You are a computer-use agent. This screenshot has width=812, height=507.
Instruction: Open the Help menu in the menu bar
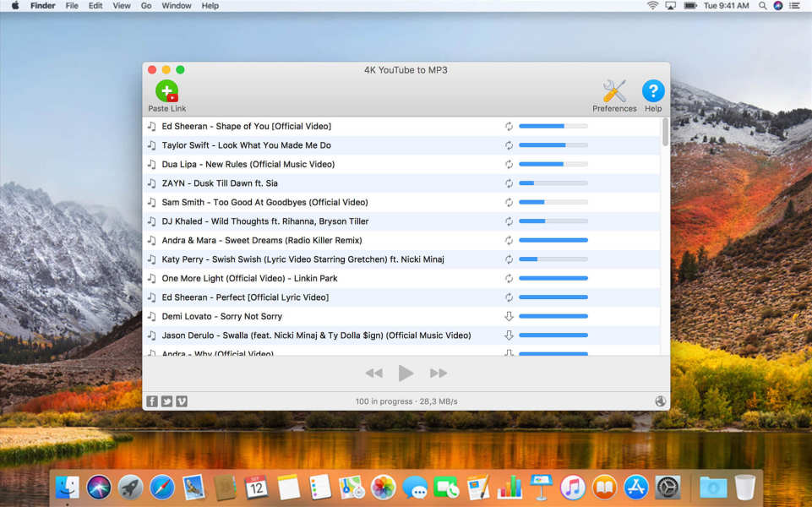click(210, 6)
